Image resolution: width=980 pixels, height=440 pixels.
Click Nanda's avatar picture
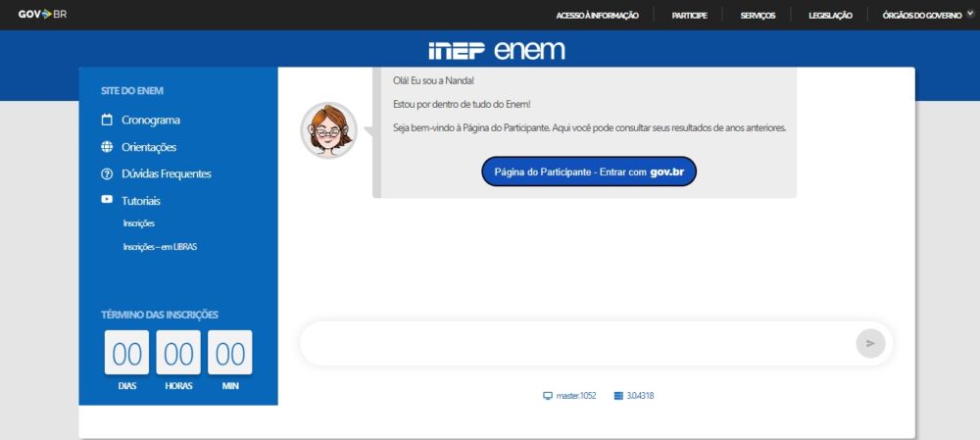tap(328, 130)
